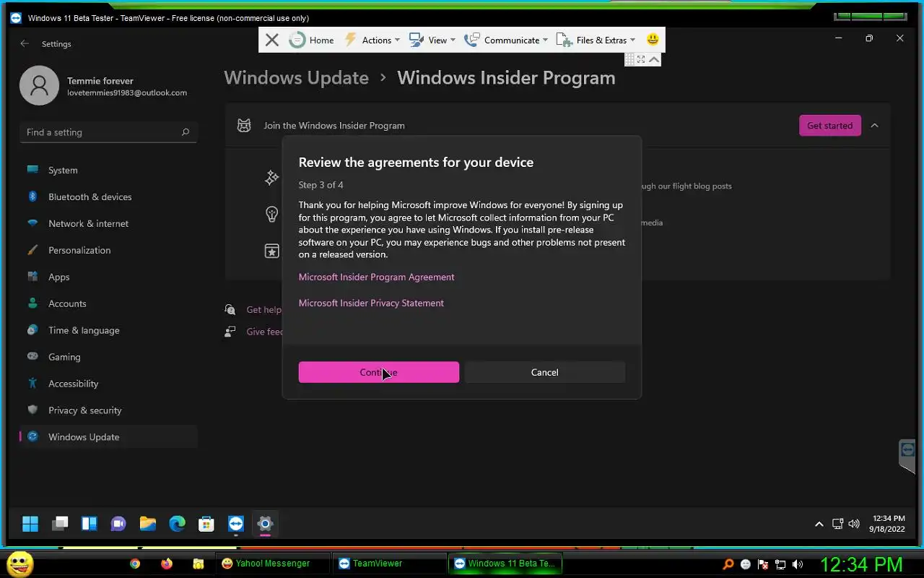Click into Find a setting search box
This screenshot has width=924, height=578.
108,132
